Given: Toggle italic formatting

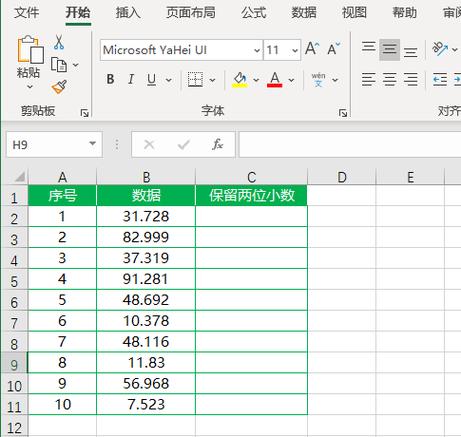Looking at the screenshot, I should point(131,80).
